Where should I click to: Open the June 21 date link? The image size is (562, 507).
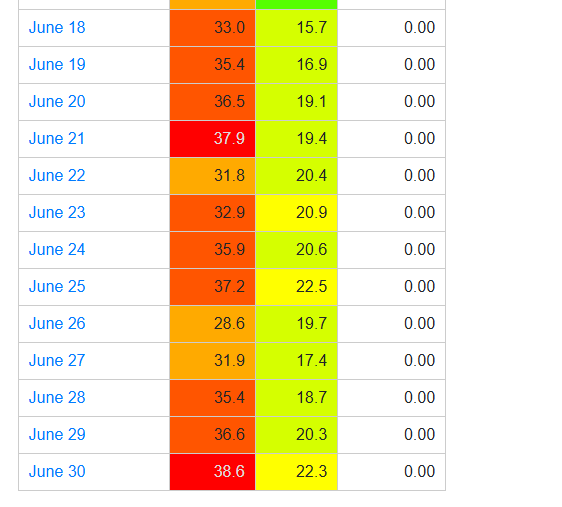[57, 139]
